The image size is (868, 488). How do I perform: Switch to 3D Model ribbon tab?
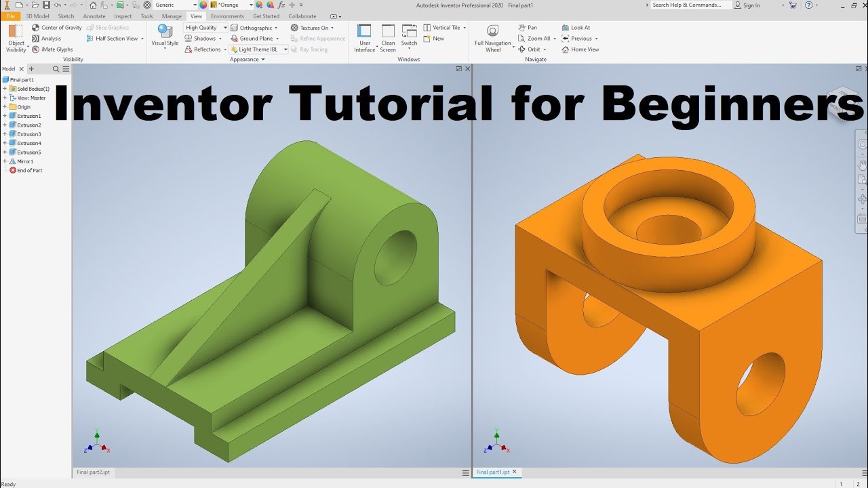(37, 16)
